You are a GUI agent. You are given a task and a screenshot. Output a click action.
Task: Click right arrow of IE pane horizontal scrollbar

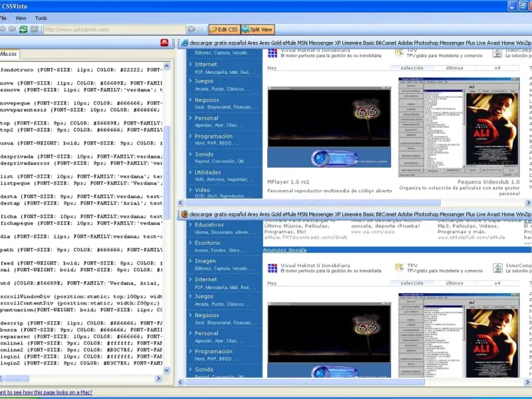click(528, 203)
